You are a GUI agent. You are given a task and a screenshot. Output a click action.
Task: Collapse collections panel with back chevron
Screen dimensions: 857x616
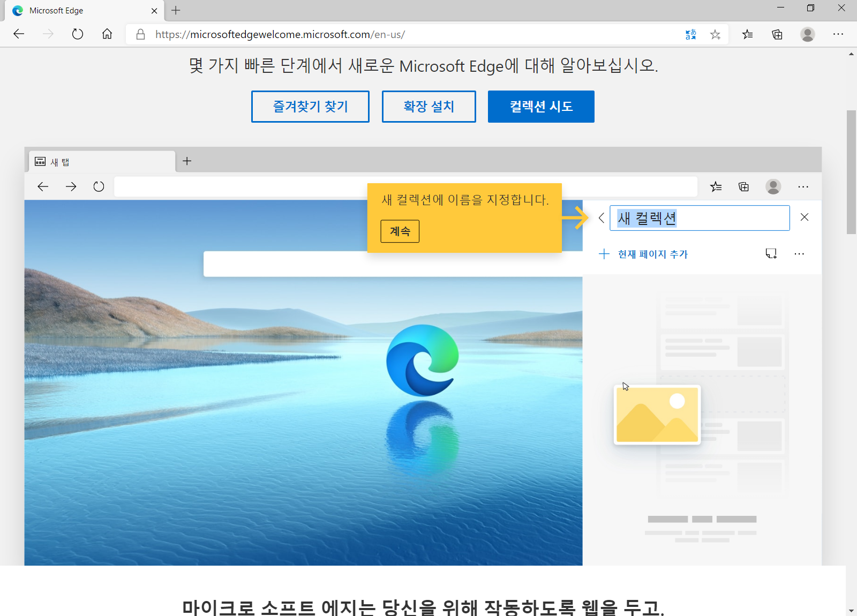click(602, 218)
